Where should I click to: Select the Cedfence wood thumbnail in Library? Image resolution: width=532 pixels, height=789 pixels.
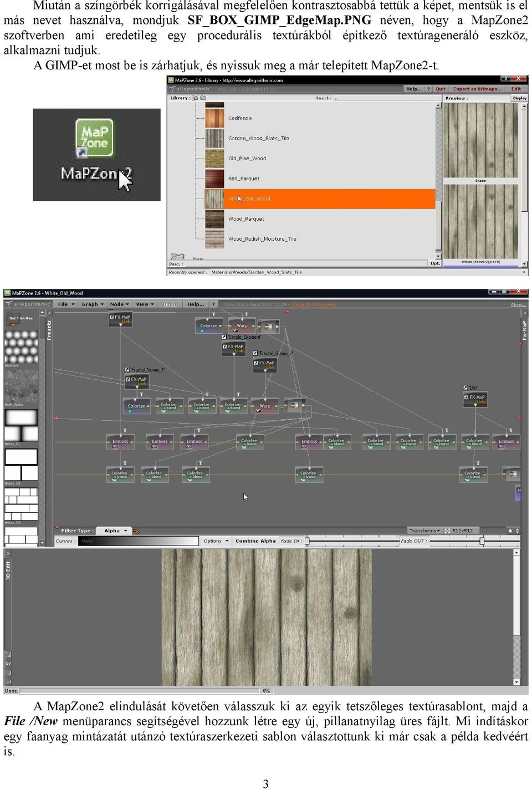[214, 118]
